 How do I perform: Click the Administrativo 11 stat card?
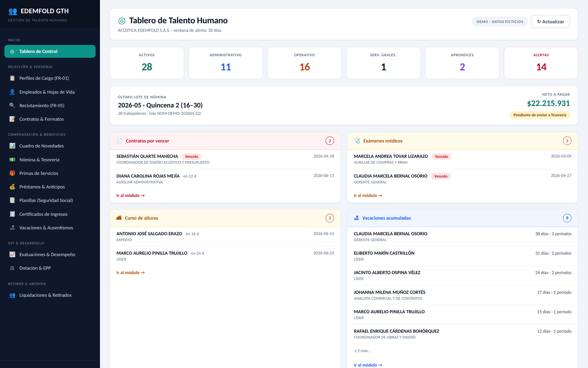pos(226,63)
